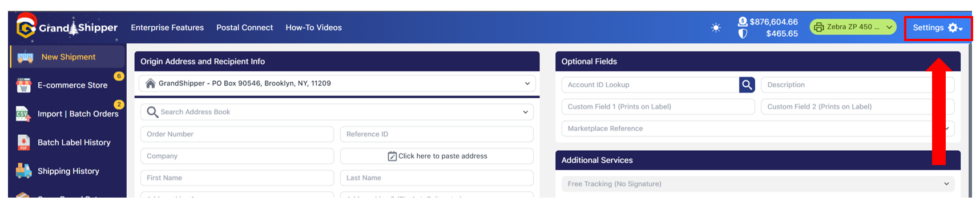
Task: Click here to paste address button
Action: point(437,156)
